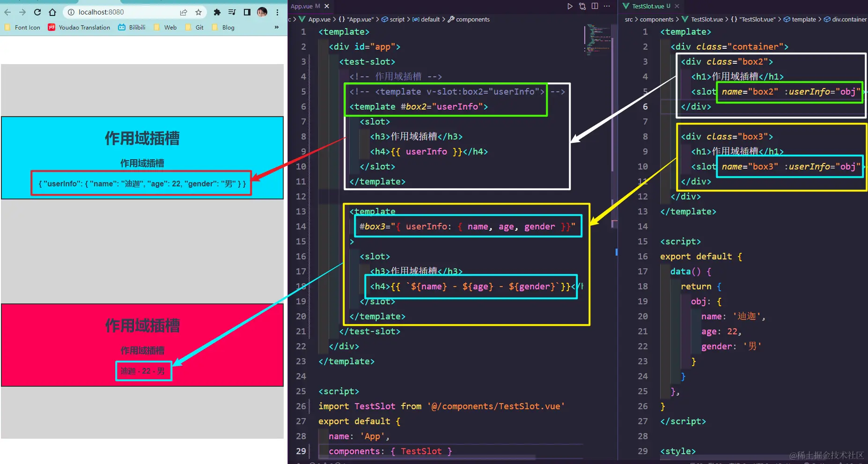Open More Actions in editor toolbar
Image resolution: width=868 pixels, height=464 pixels.
click(x=607, y=6)
